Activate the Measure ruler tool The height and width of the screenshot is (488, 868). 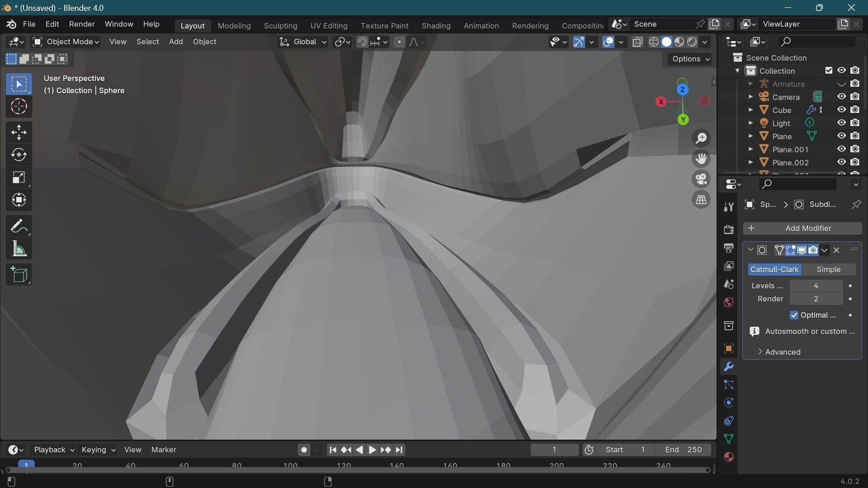(x=19, y=249)
